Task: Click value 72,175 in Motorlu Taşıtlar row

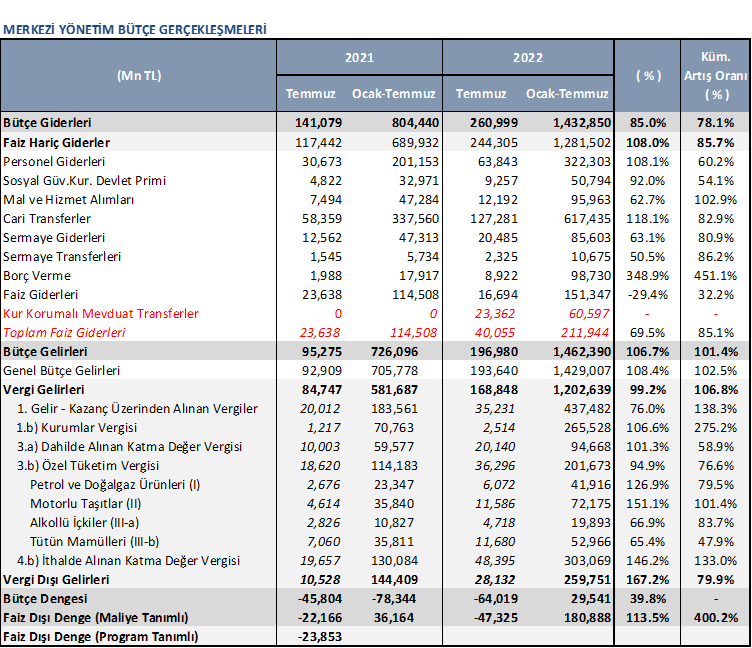Action: tap(591, 504)
